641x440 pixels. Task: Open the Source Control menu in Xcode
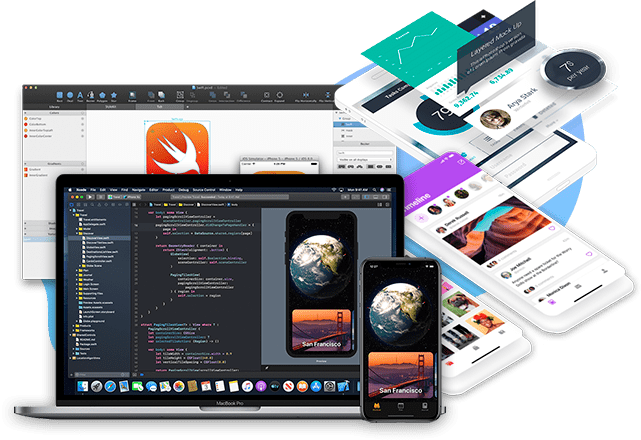(x=204, y=190)
